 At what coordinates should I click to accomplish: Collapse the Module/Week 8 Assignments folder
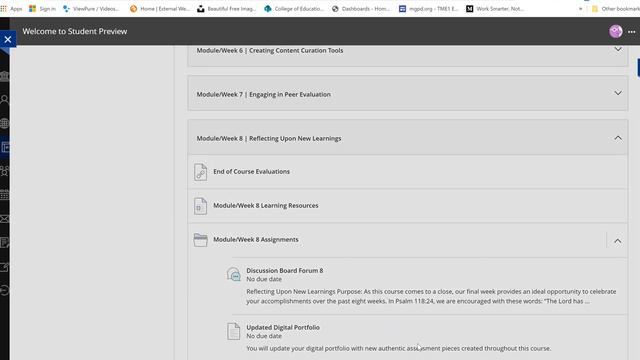click(618, 241)
